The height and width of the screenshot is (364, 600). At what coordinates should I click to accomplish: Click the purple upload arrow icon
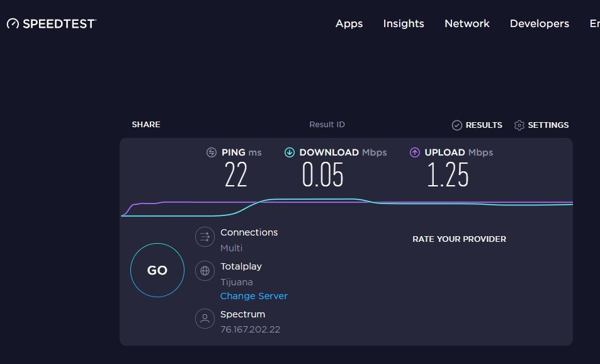click(415, 152)
